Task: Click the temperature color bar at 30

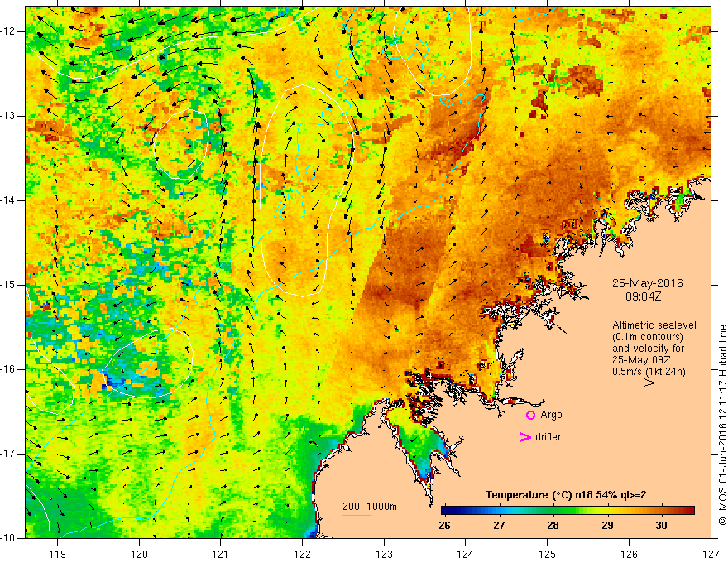Action: click(661, 511)
